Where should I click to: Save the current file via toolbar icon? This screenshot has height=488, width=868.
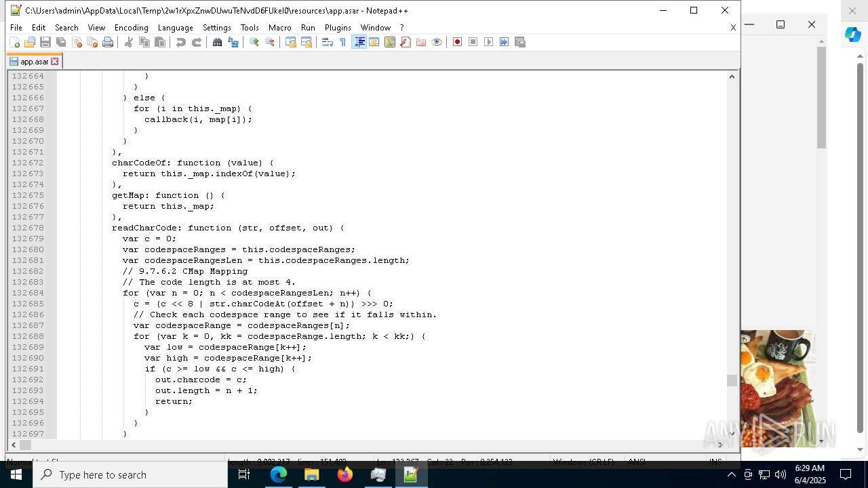tap(45, 42)
